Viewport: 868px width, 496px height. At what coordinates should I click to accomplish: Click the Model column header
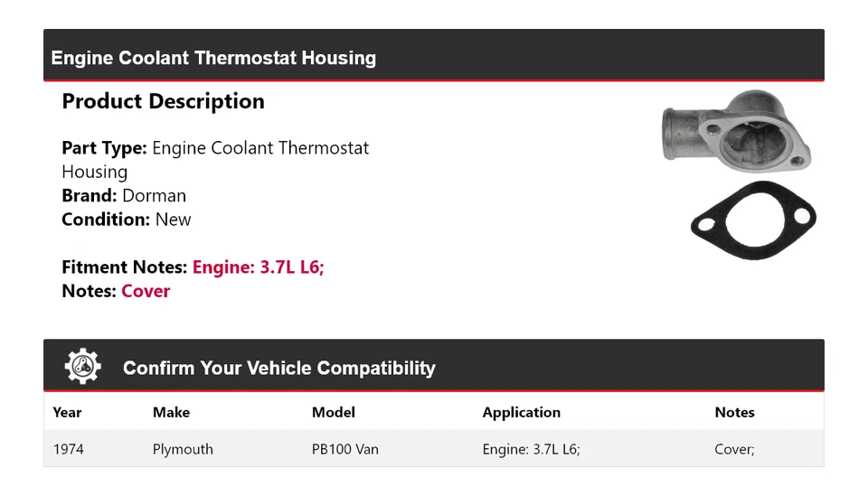pyautogui.click(x=334, y=412)
